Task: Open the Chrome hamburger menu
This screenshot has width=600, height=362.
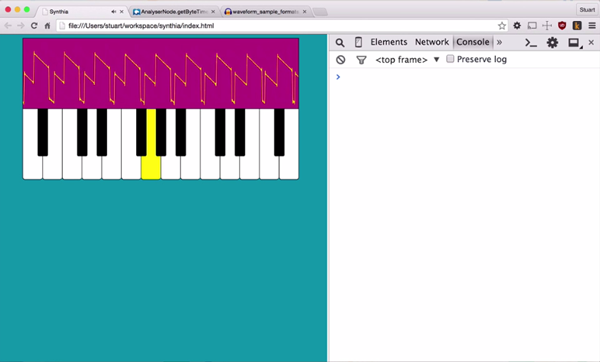Action: click(x=592, y=26)
